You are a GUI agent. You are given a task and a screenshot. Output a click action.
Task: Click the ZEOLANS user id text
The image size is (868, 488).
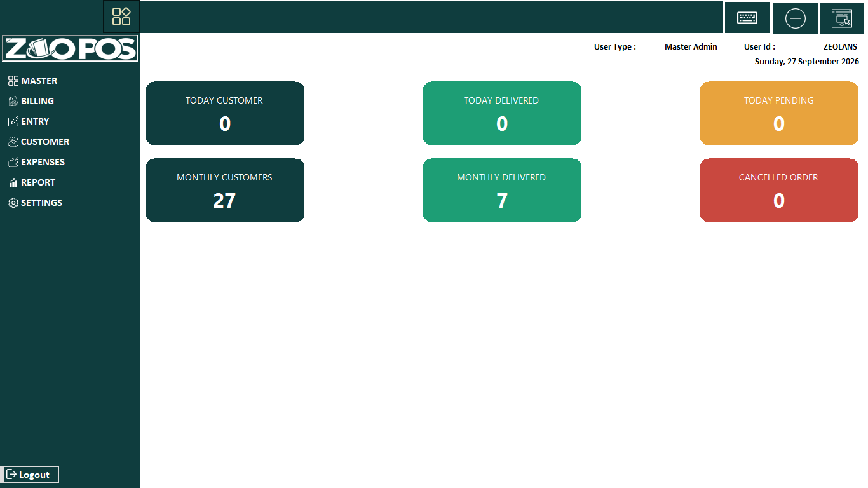pos(840,46)
